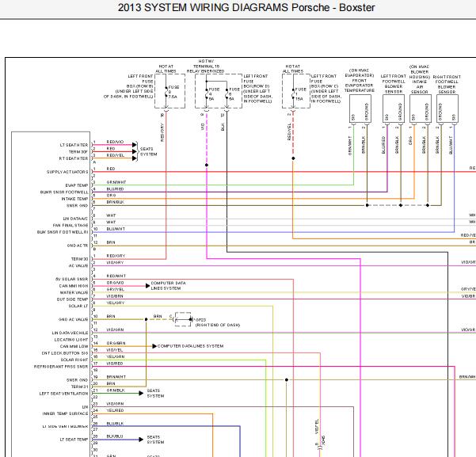Screen dimensions: 476x457
Task: Click the Porsche Boxster wiring diagrams title
Action: coord(246,7)
